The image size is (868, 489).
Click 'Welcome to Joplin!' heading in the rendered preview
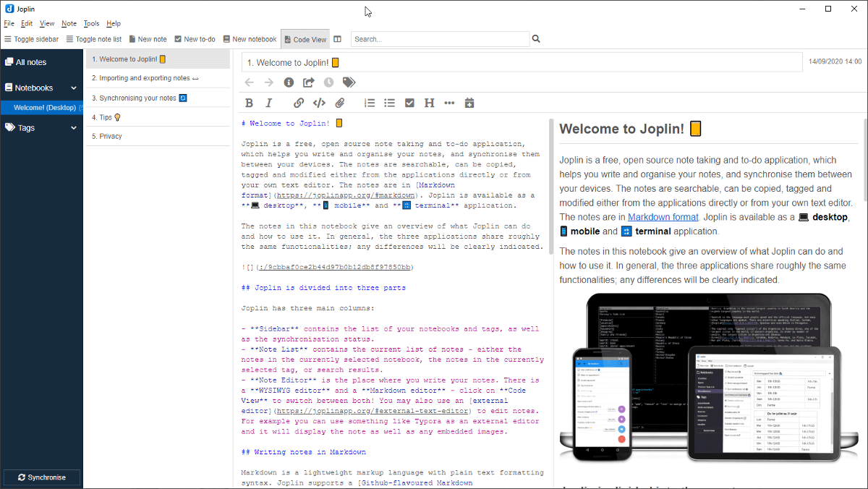click(630, 129)
